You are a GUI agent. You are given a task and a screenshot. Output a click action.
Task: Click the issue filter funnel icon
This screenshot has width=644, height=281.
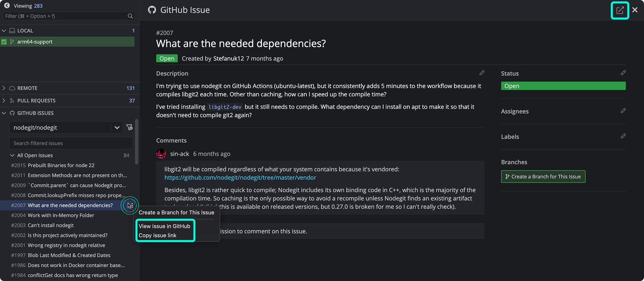point(129,127)
